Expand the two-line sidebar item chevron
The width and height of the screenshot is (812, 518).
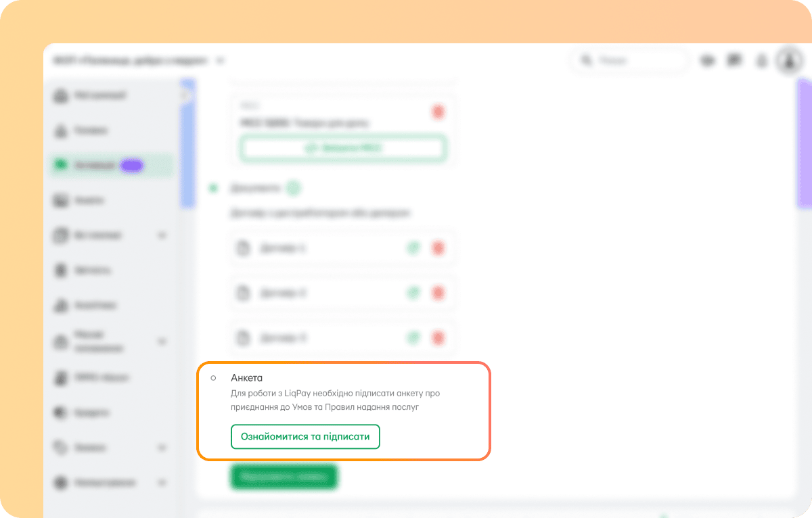pos(162,342)
